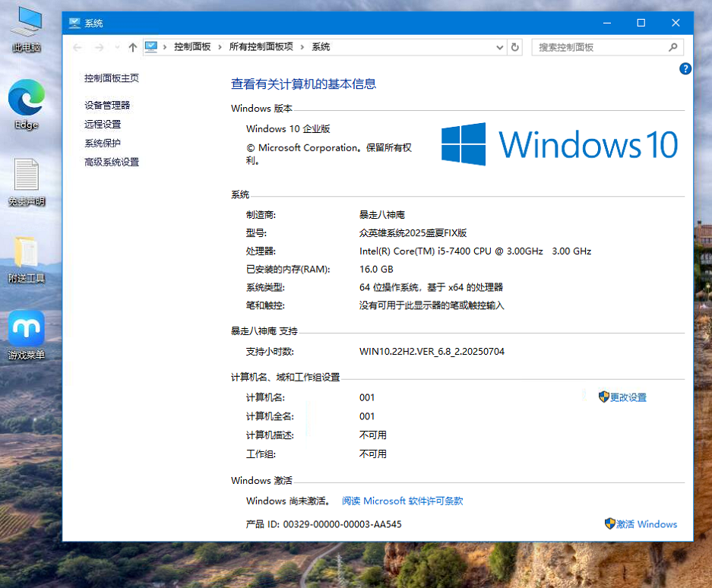Open the blue help question mark icon

[x=685, y=68]
